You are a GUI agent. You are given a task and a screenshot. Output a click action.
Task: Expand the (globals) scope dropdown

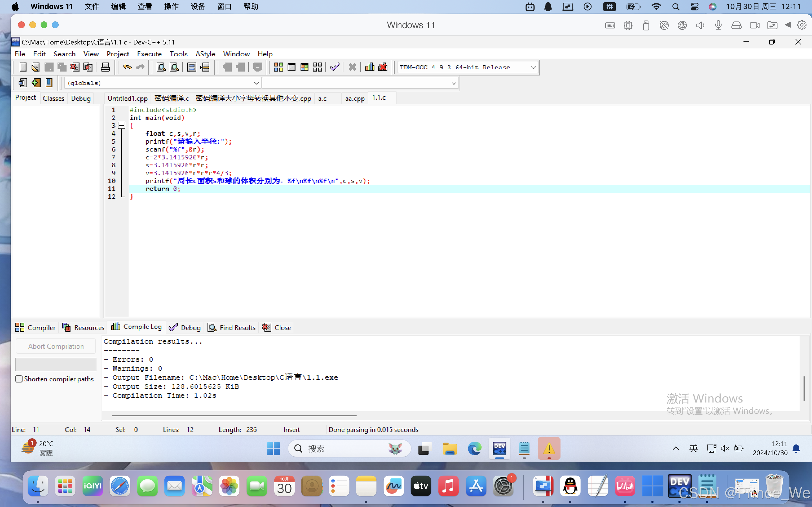(256, 83)
